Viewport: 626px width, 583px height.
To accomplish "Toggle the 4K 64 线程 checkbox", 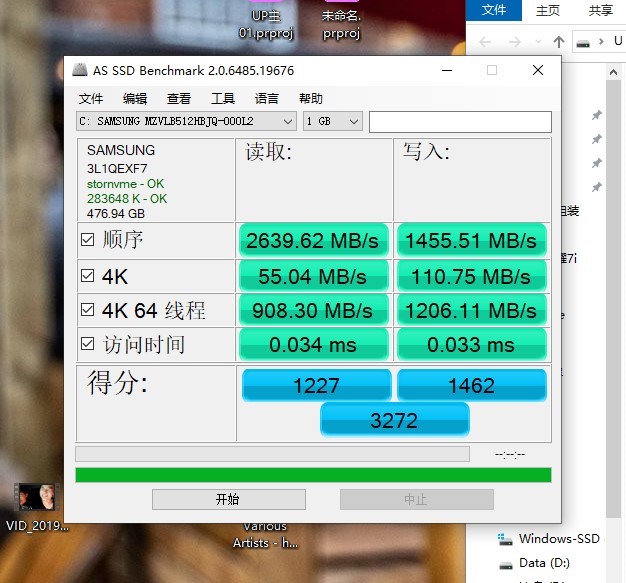I will pyautogui.click(x=87, y=309).
